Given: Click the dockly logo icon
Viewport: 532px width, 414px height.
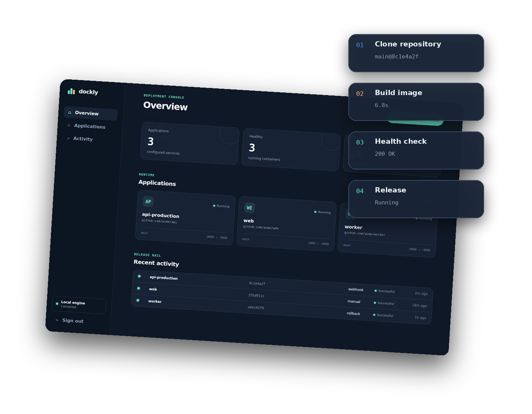Looking at the screenshot, I should (71, 91).
